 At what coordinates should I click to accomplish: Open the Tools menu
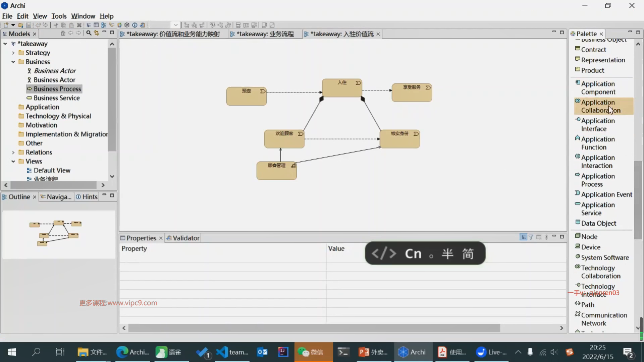[x=59, y=16]
